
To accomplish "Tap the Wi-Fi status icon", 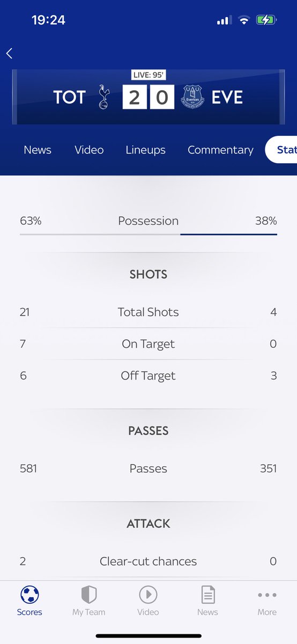I will point(244,20).
